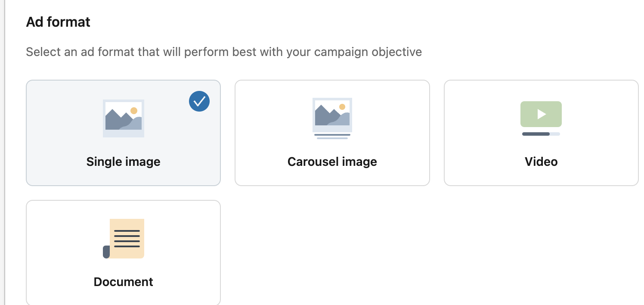Click the vertical divider at left edge
This screenshot has height=305, width=644.
(x=4, y=152)
